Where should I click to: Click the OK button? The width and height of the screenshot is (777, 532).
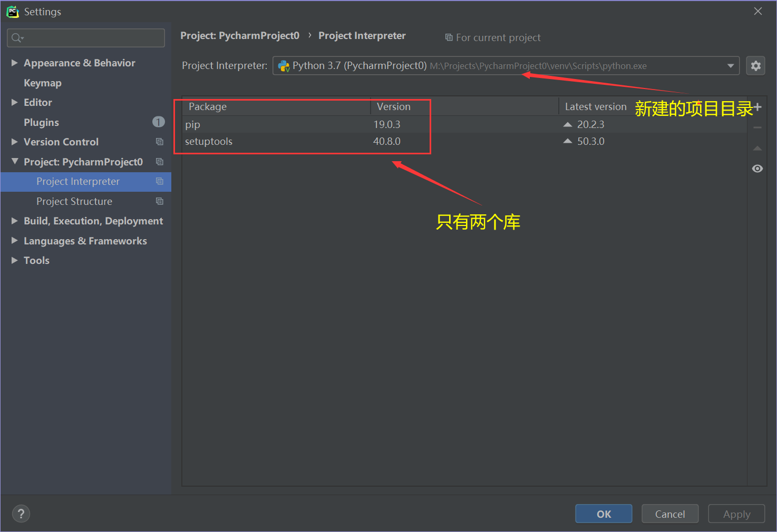tap(604, 514)
